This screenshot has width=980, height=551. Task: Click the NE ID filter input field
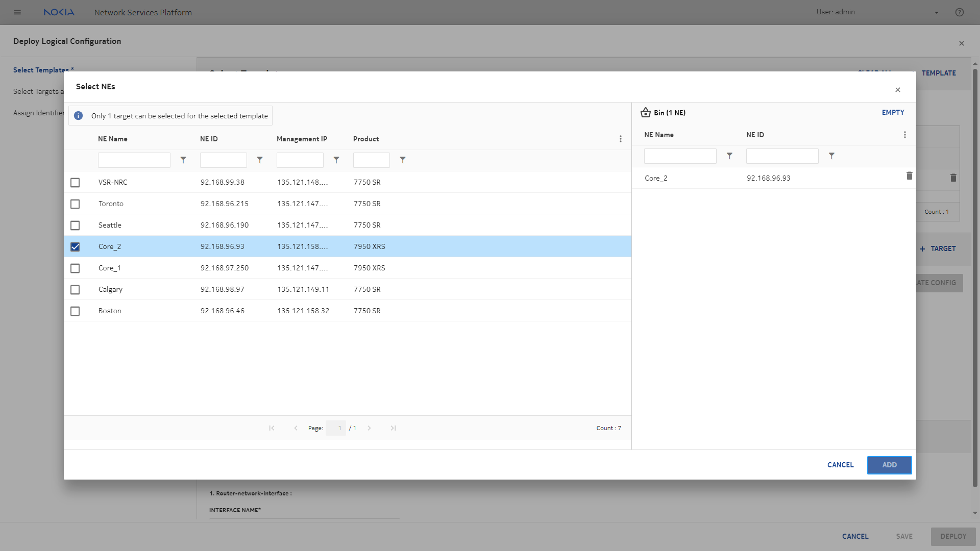(223, 160)
